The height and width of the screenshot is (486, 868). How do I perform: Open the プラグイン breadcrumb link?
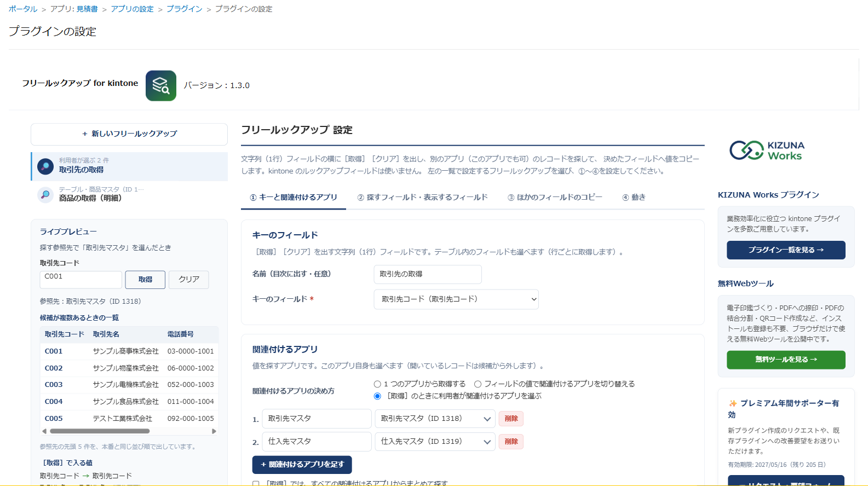tap(185, 9)
